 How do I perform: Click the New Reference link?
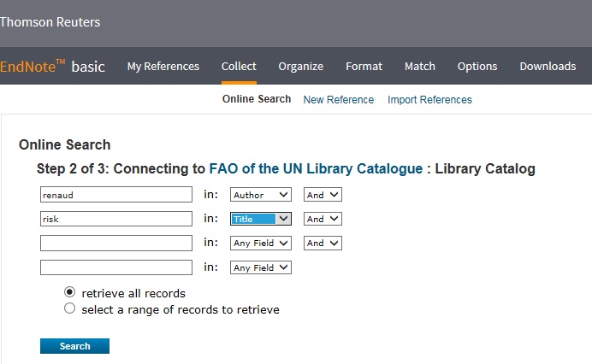[338, 100]
